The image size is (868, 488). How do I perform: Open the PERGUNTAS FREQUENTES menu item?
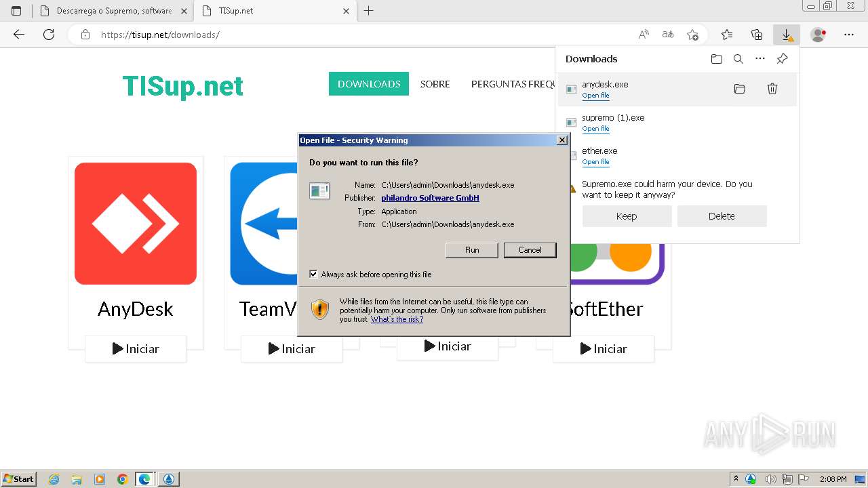point(513,84)
